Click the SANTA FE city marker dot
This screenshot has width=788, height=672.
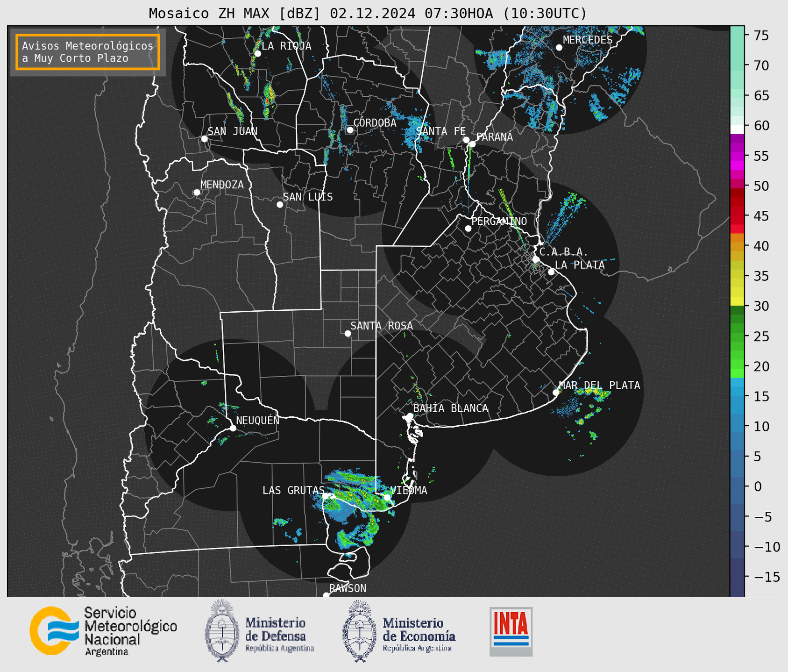point(466,140)
